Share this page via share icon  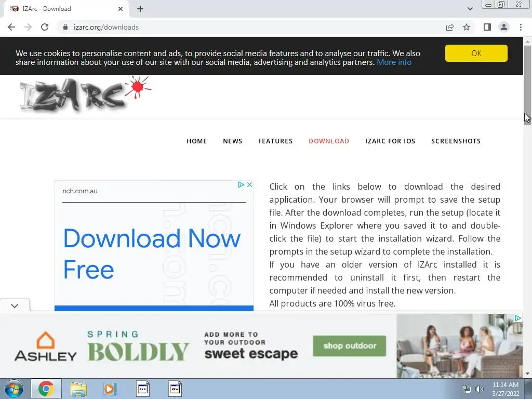pyautogui.click(x=450, y=27)
